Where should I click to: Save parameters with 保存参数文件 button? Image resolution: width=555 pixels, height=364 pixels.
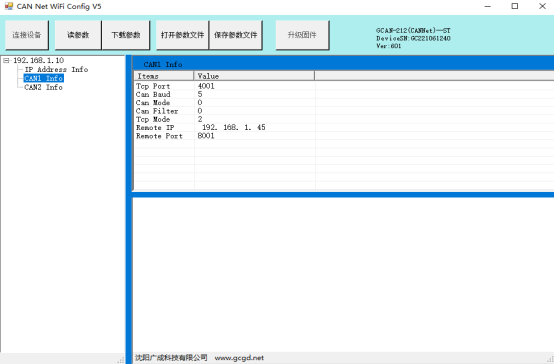coord(236,35)
